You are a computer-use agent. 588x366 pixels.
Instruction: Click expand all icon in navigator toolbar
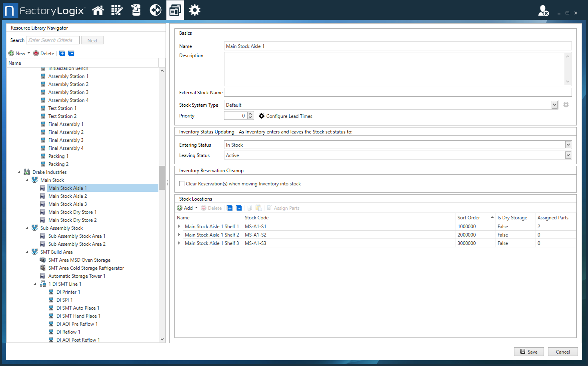[62, 54]
